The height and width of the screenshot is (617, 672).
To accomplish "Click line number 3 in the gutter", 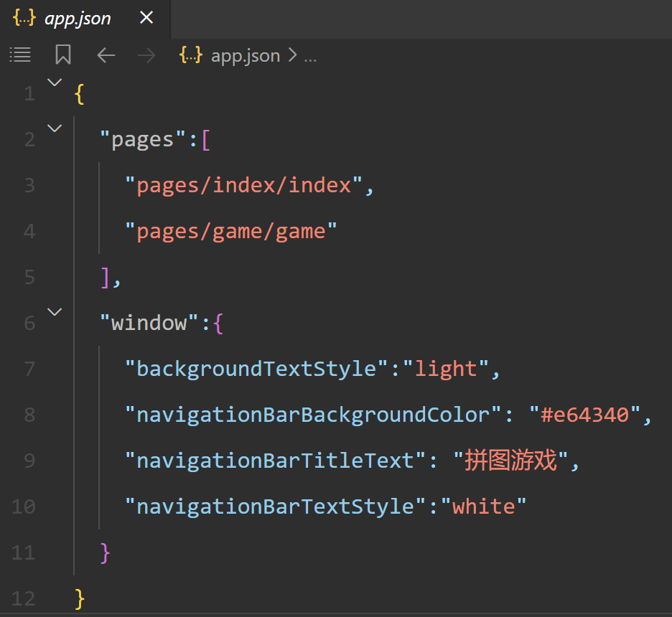I will 29,185.
